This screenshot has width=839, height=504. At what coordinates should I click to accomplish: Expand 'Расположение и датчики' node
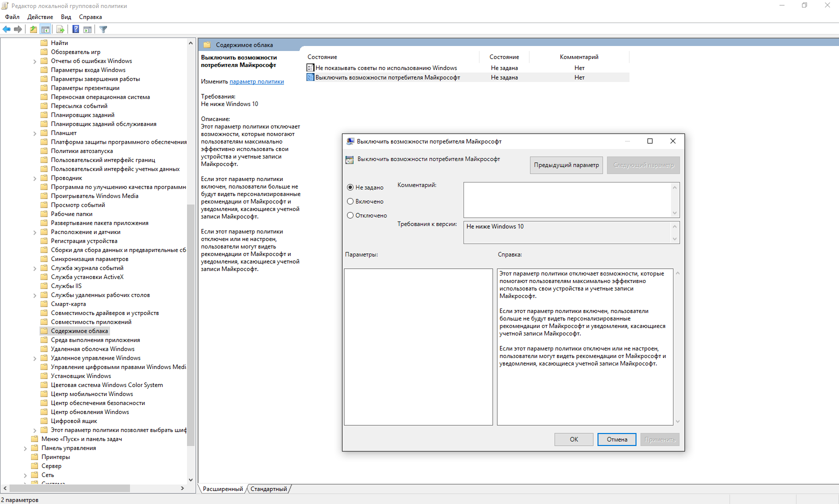click(x=35, y=232)
